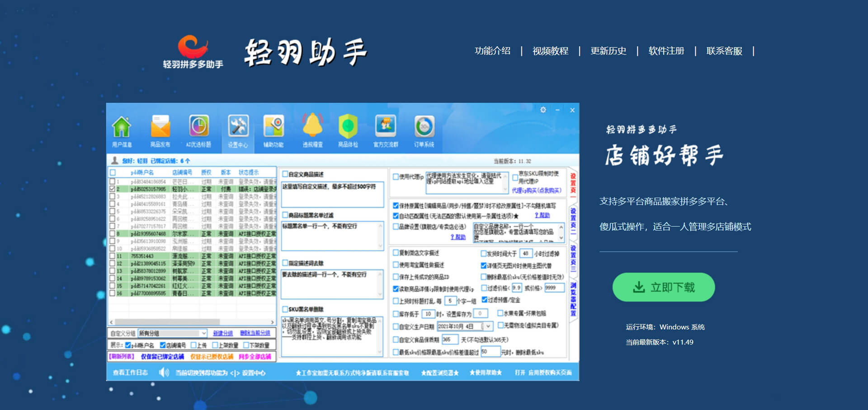Open 联系客服 in the top navigation
Screen dimensions: 868x410
tap(724, 51)
